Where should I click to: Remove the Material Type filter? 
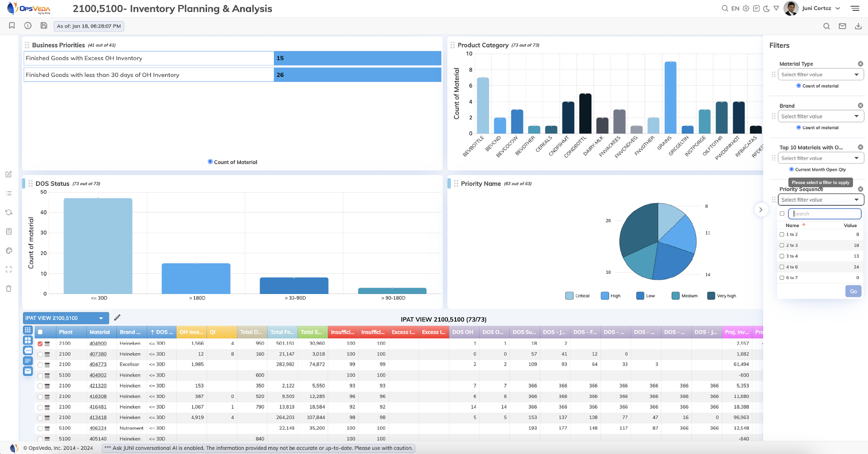coord(861,64)
